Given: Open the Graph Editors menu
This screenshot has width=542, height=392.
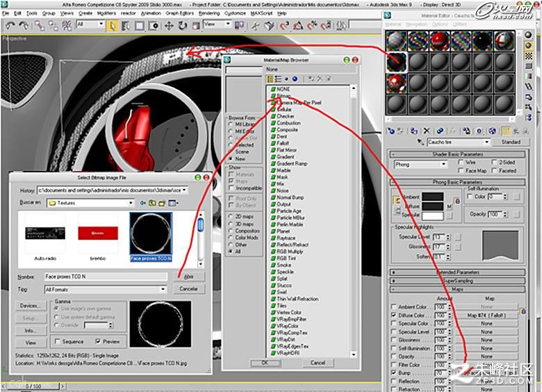Looking at the screenshot, I should pos(179,13).
